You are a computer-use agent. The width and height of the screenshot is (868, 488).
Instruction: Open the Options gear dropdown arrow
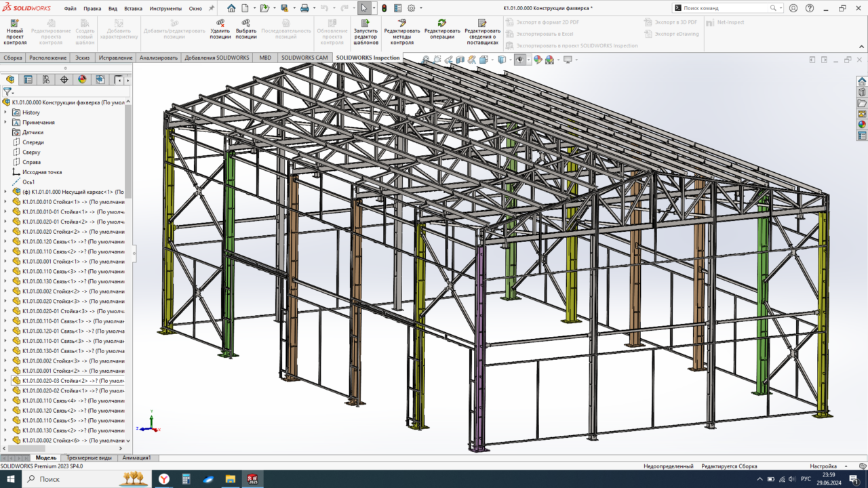(x=420, y=8)
